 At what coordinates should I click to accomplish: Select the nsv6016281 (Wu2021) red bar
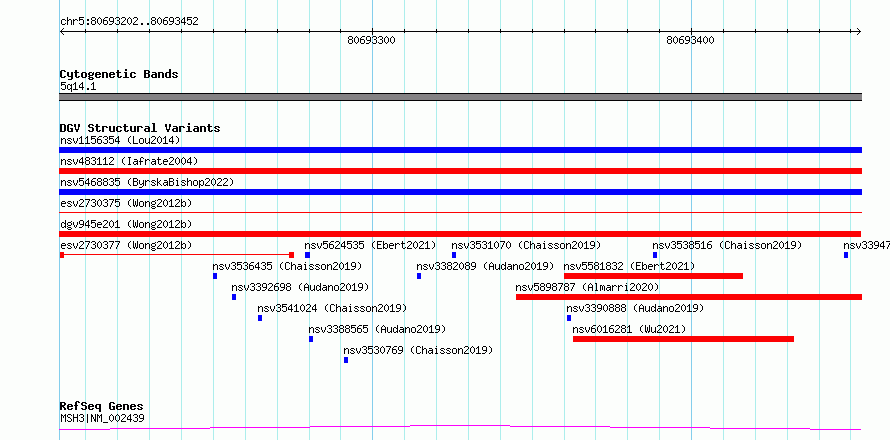pyautogui.click(x=683, y=339)
